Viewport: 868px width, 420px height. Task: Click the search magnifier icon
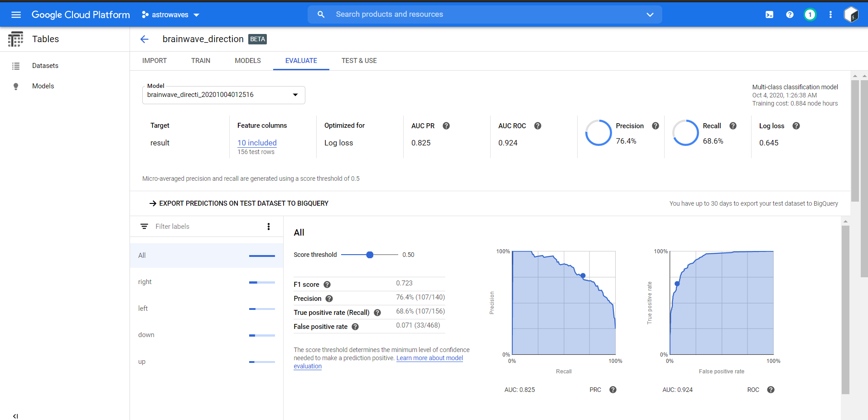(x=321, y=14)
